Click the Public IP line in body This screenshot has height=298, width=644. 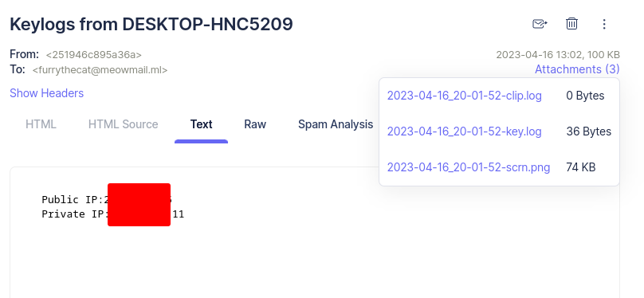(107, 199)
